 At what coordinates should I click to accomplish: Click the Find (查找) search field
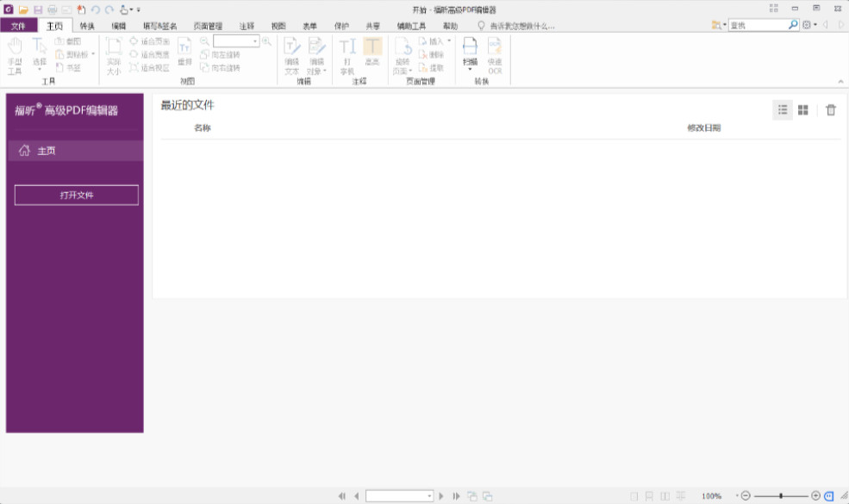pyautogui.click(x=758, y=25)
